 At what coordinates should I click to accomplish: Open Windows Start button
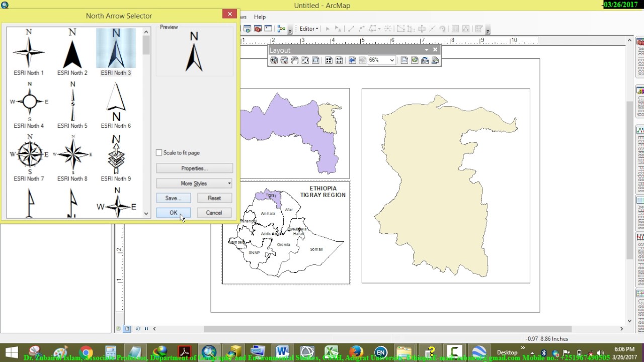12,352
